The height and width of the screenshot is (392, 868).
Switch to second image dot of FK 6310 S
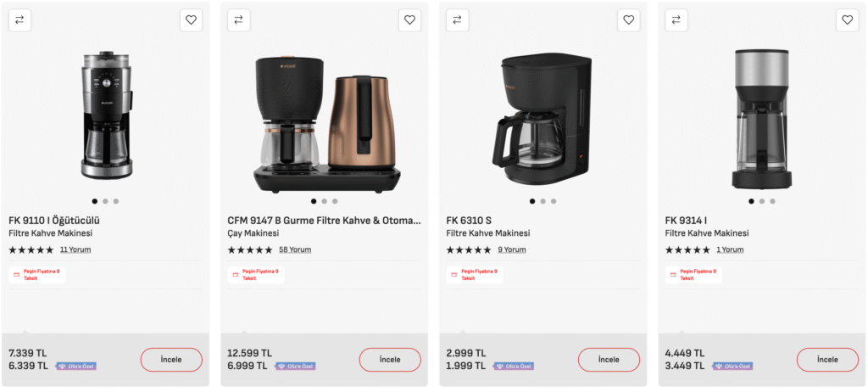[x=542, y=201]
